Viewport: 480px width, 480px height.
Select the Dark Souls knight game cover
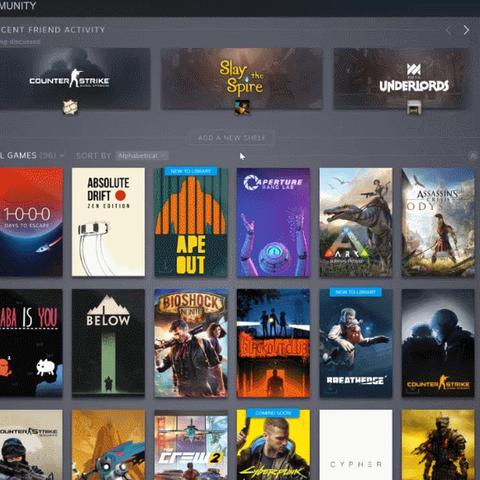438,445
